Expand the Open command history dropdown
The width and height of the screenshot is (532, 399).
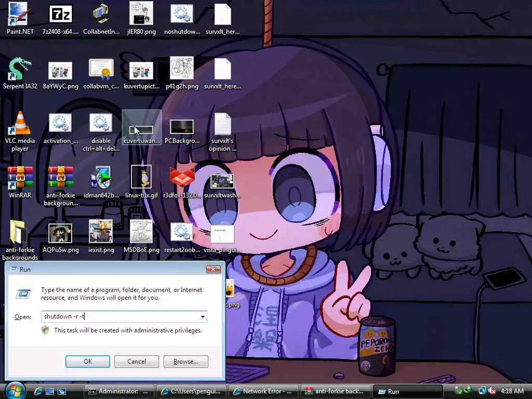[203, 316]
